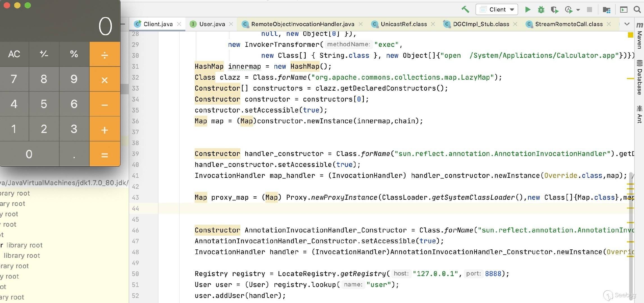
Task: Run the Client configuration with green play
Action: pos(528,10)
